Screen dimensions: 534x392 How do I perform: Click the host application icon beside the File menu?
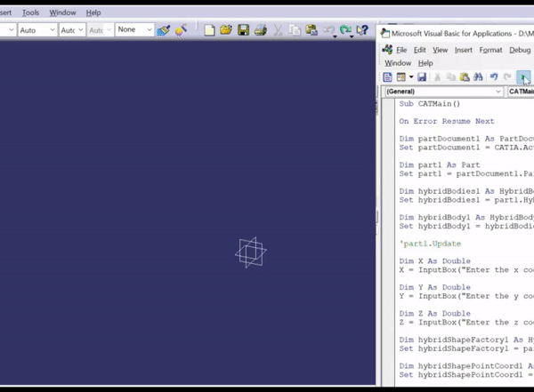pos(387,50)
